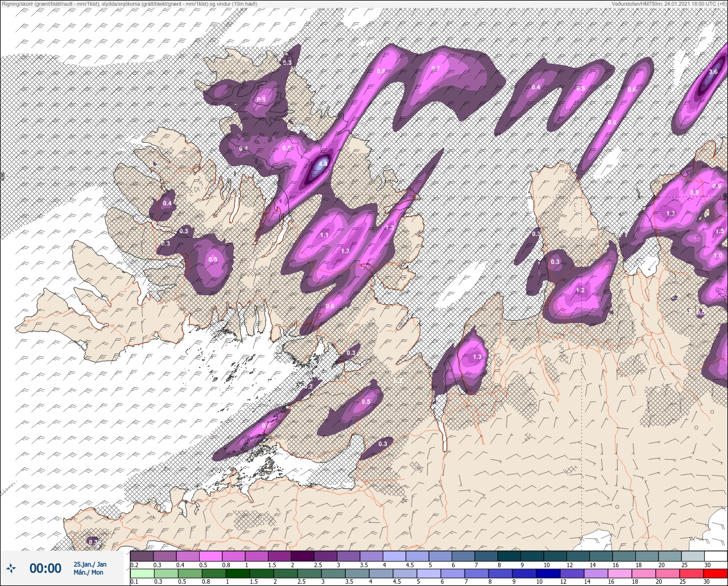
Task: Click the dark purple top-row swatch labeled 2
Action: click(x=302, y=556)
